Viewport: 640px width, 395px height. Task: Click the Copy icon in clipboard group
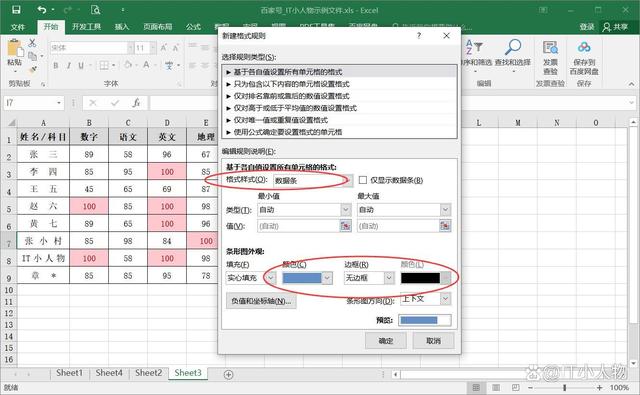[x=32, y=56]
